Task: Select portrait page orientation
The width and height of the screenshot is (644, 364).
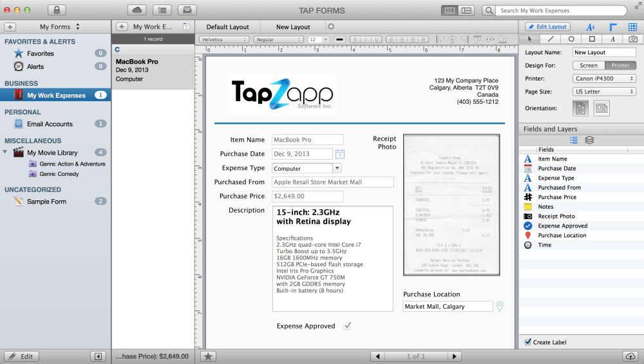Action: (580, 108)
